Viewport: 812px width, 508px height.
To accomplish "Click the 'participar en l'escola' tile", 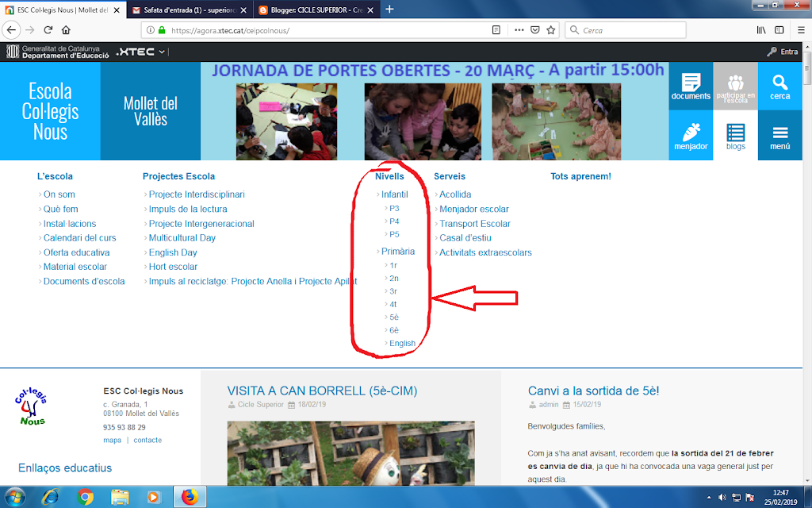I will pyautogui.click(x=735, y=86).
